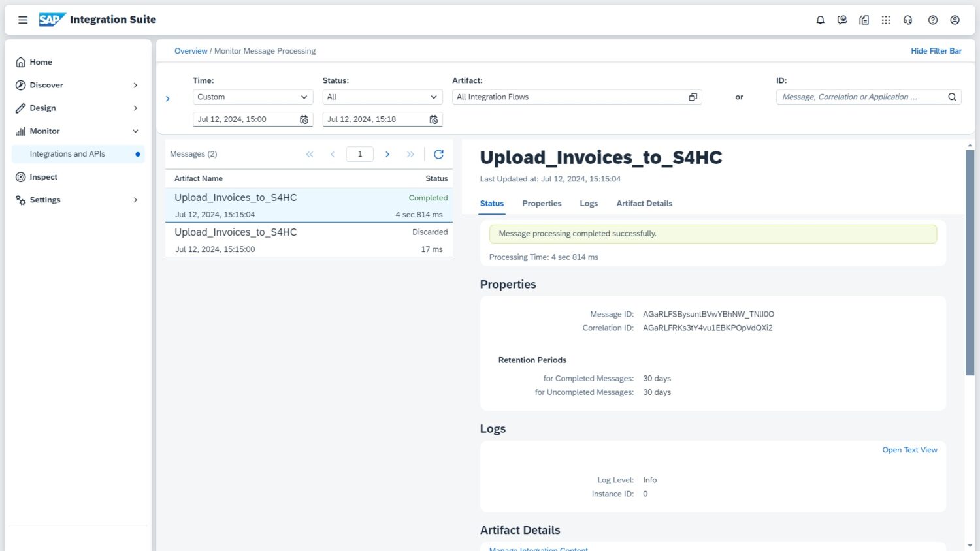Open artifact selection dialog icon
This screenshot has width=980, height=551.
point(693,97)
